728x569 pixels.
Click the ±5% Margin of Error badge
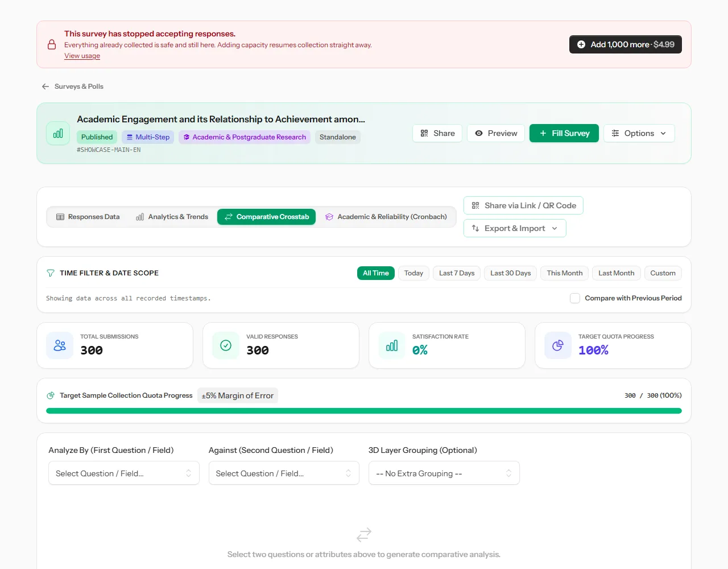pos(238,395)
